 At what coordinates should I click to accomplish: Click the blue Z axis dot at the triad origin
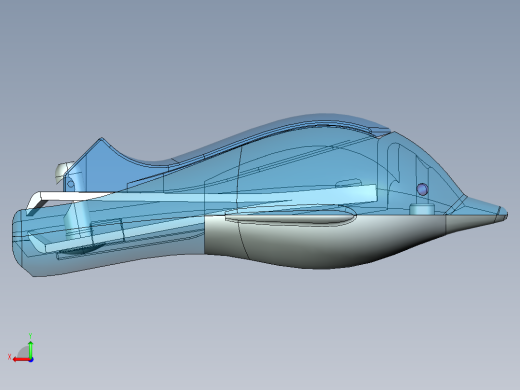click(31, 360)
